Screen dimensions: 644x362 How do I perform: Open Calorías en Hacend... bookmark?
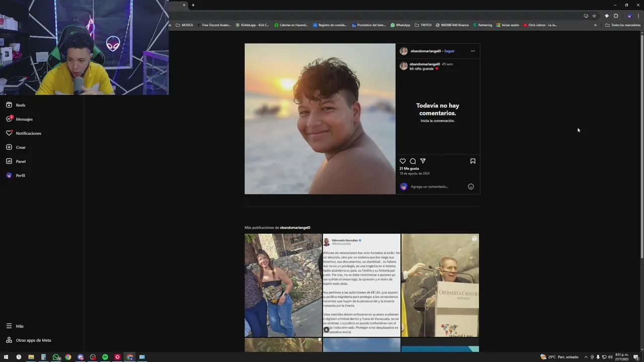pyautogui.click(x=291, y=25)
